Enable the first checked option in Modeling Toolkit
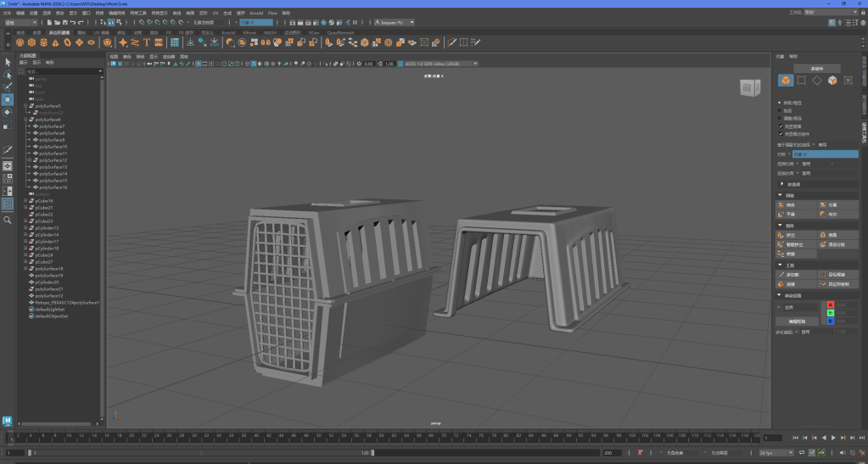 [781, 126]
